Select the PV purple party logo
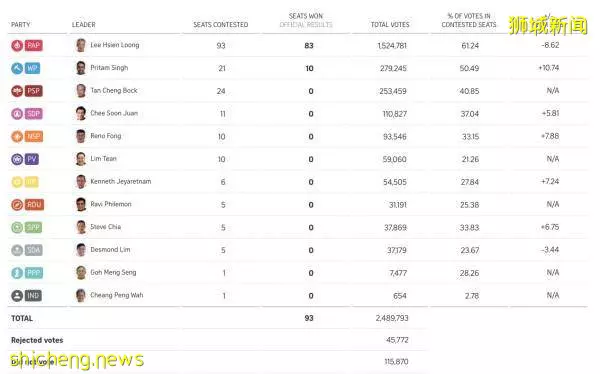Image resolution: width=600 pixels, height=374 pixels. pyautogui.click(x=17, y=159)
